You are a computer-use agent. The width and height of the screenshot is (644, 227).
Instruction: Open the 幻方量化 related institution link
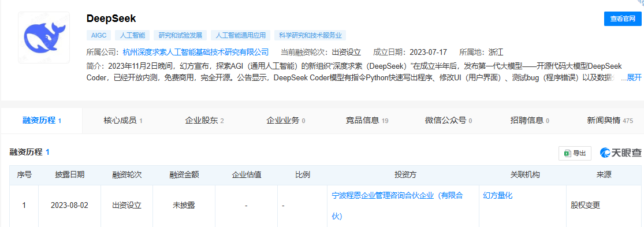coord(498,196)
